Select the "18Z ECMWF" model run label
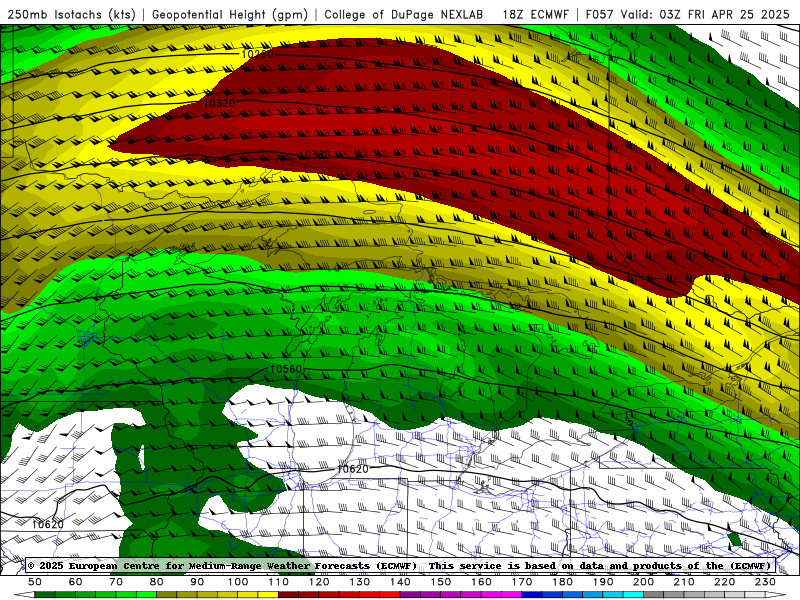800x600 pixels. pyautogui.click(x=535, y=14)
